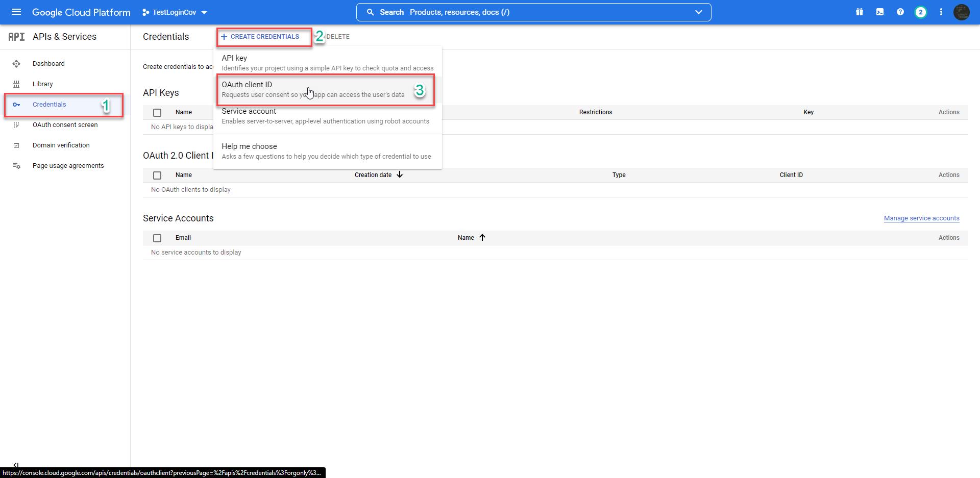Collapse the sidebar with bottom arrow
980x478 pixels.
[16, 465]
